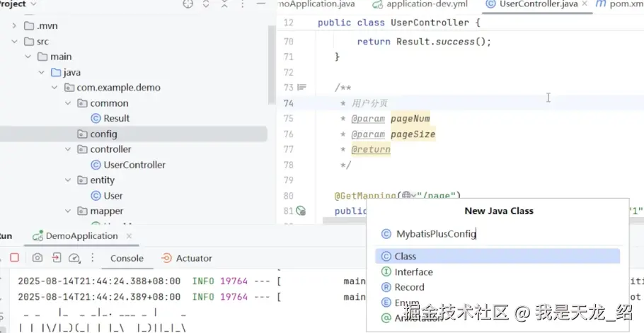Switch to application-dev.yml tab
The image size is (644, 333).
420,4
